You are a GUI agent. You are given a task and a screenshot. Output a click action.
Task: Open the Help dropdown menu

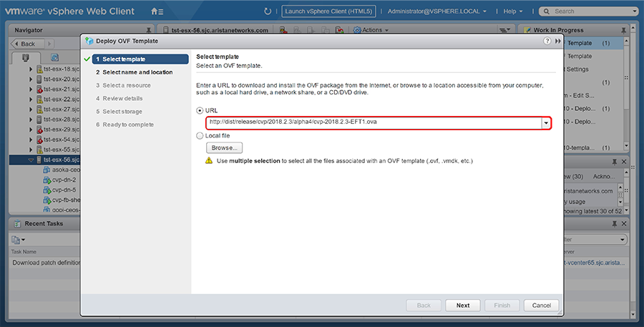pyautogui.click(x=513, y=11)
